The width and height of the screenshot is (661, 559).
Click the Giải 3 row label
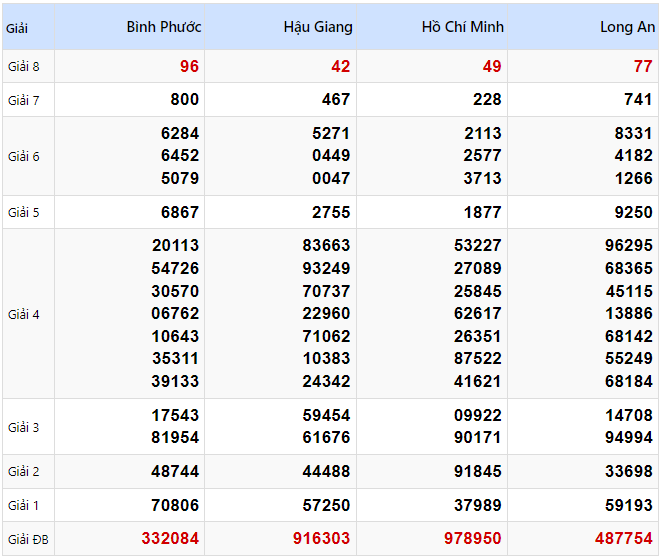[23, 427]
